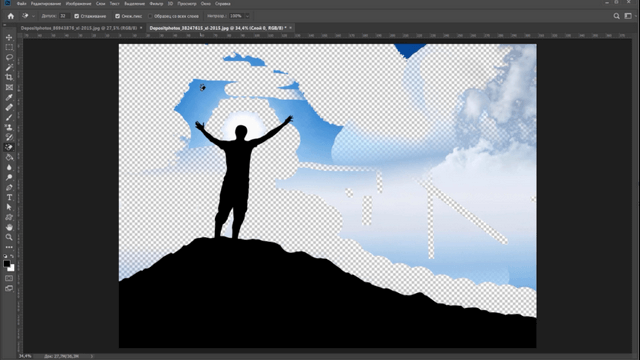Screen dimensions: 640x360
Task: Select the Lasso tool
Action: [x=9, y=57]
